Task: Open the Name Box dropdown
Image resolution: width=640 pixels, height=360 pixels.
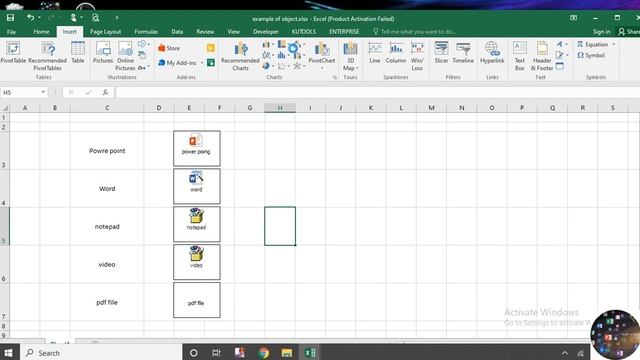Action: click(43, 93)
